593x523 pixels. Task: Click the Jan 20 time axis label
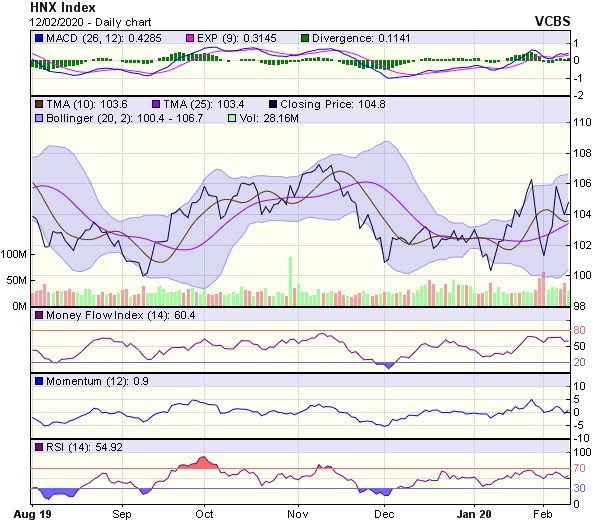tap(474, 514)
